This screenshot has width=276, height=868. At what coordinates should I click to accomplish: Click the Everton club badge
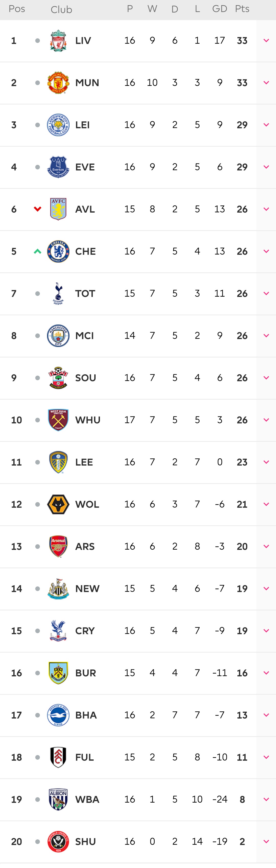tap(58, 167)
